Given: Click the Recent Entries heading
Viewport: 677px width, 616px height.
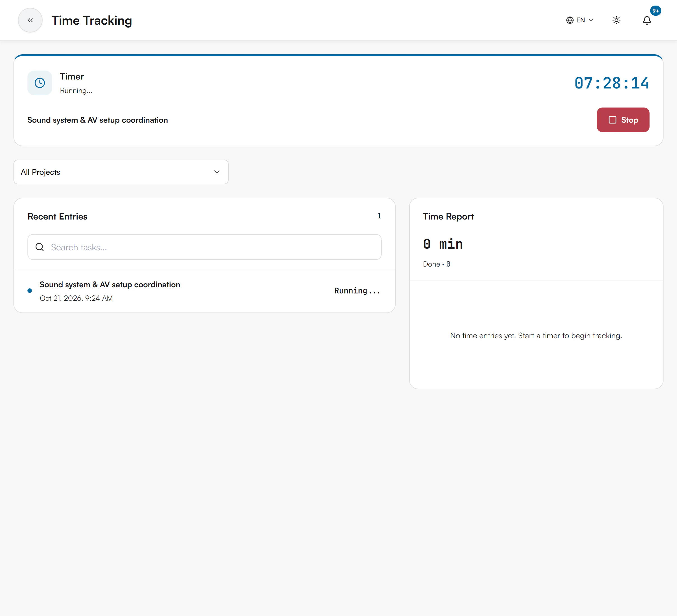Looking at the screenshot, I should point(57,216).
